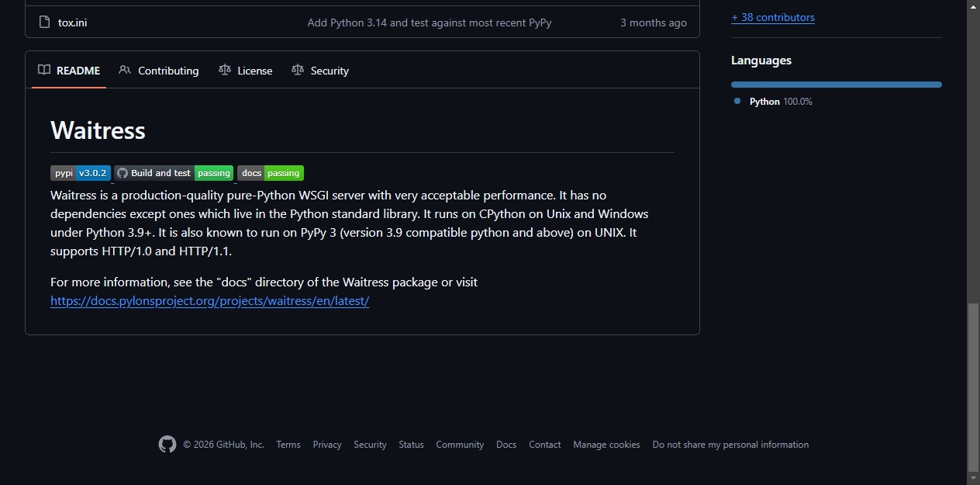The image size is (980, 485).
Task: Click the Waitress heading
Action: coord(98,130)
